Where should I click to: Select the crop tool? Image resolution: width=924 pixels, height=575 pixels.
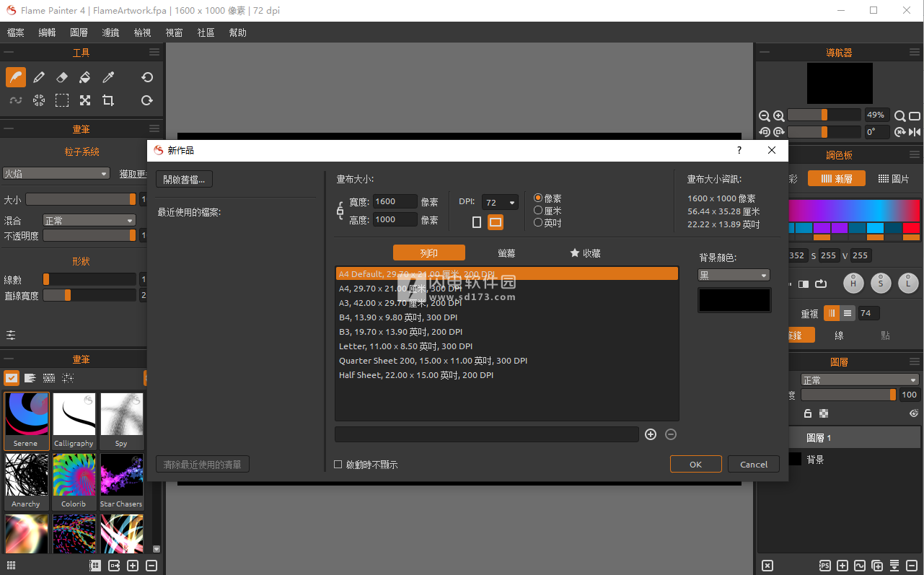click(x=108, y=100)
